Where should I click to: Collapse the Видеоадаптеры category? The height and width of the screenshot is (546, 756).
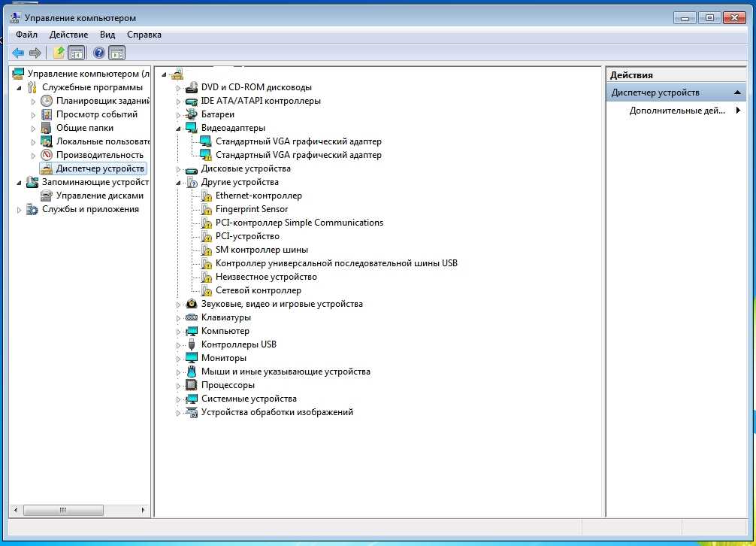pos(179,129)
